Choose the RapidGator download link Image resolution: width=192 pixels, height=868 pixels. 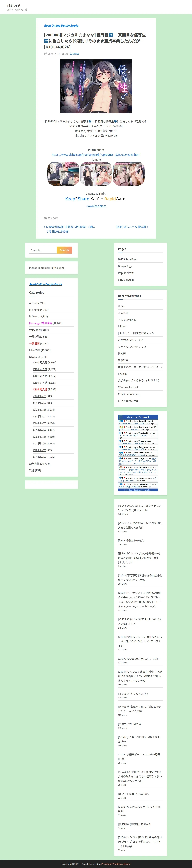tap(116, 199)
